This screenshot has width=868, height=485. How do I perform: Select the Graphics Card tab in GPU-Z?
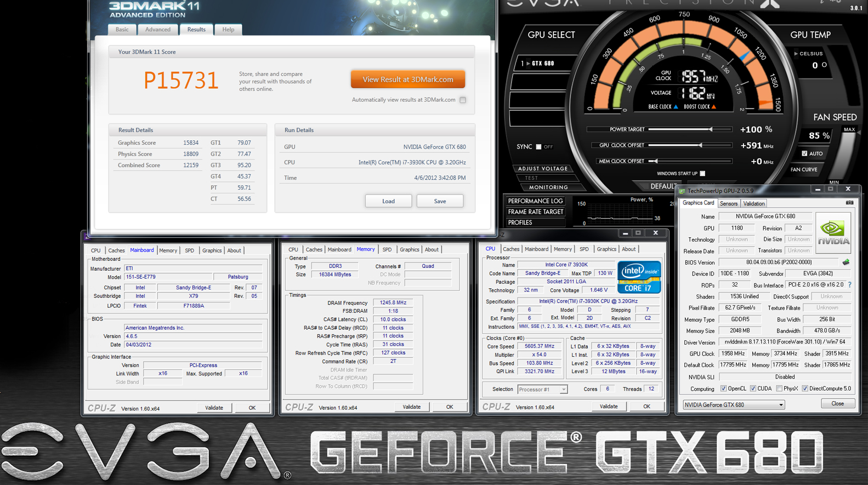698,203
